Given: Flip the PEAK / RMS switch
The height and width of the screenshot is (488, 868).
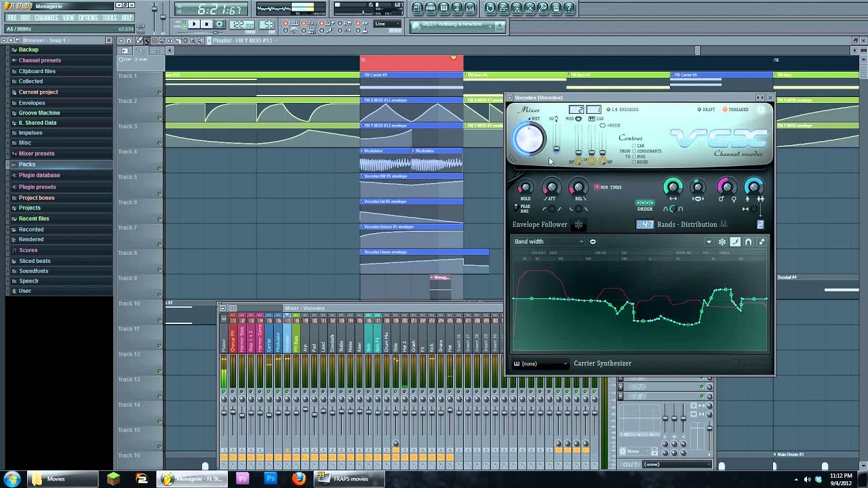Looking at the screenshot, I should [516, 209].
